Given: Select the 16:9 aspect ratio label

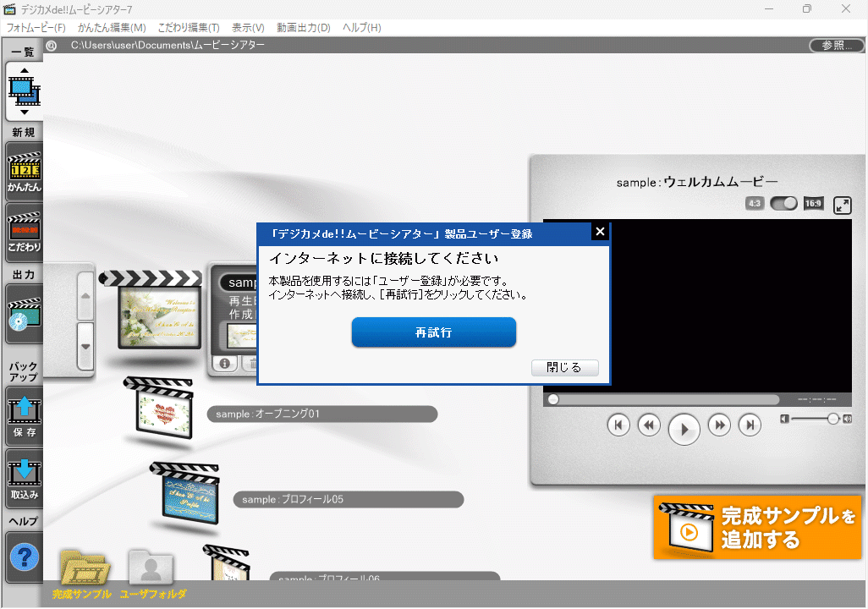Looking at the screenshot, I should (x=813, y=203).
